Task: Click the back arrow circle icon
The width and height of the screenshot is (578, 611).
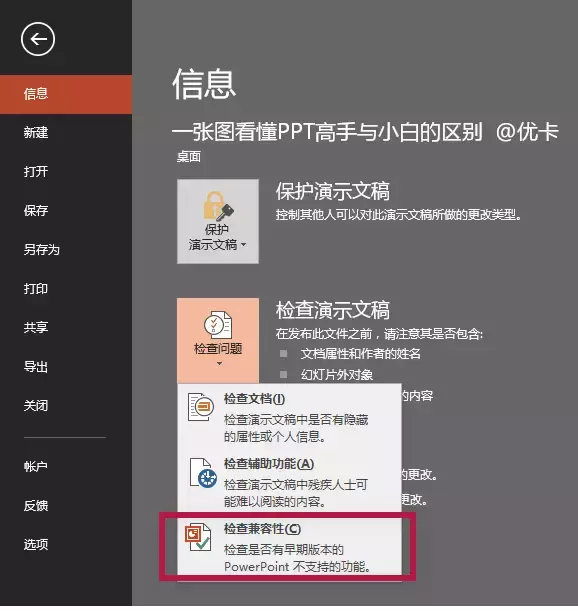Action: 38,39
